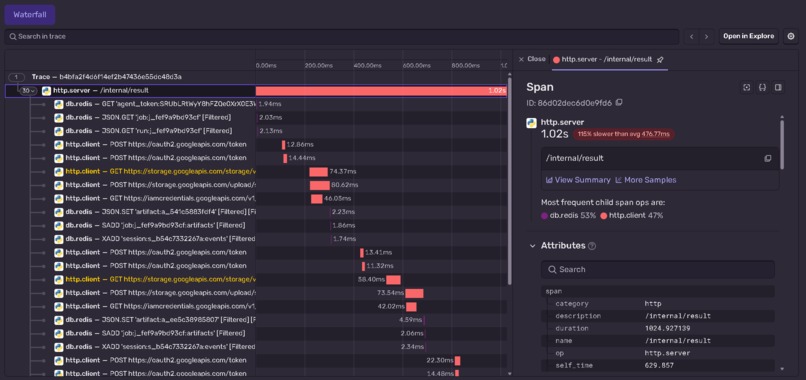The width and height of the screenshot is (806, 380).
Task: Click the 12.86ms duration label
Action: (300, 144)
